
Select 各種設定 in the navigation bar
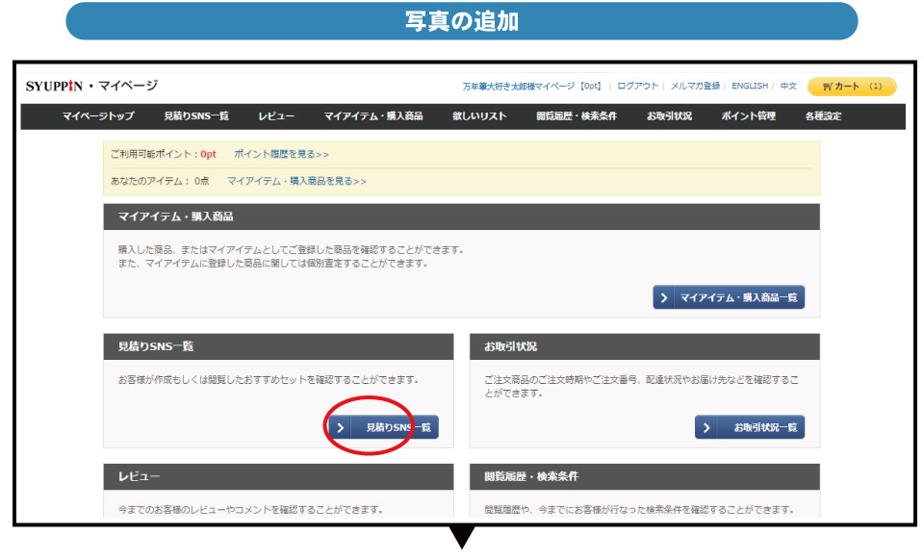823,116
